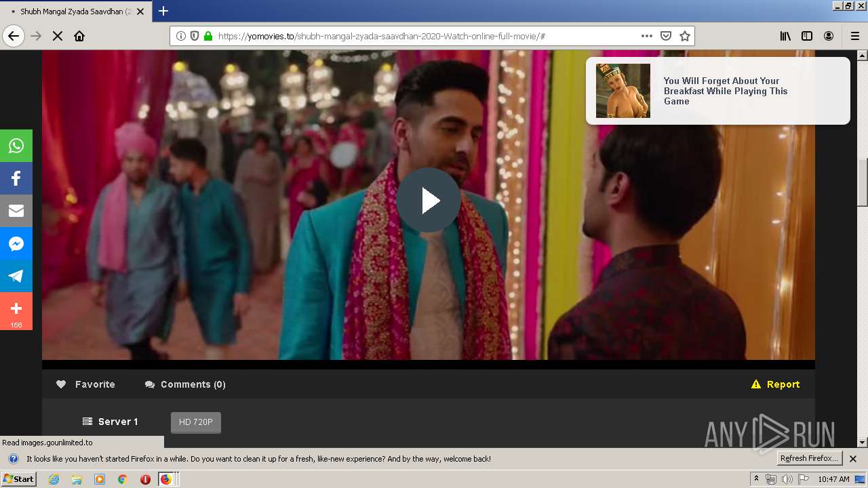Click the Forward navigation arrow
Image resolution: width=868 pixels, height=488 pixels.
click(37, 36)
